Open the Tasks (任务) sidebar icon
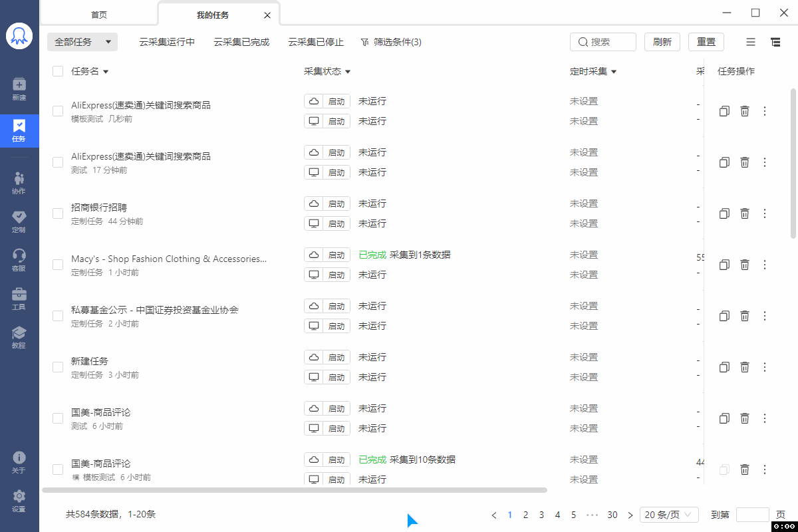Viewport: 798px width, 532px height. 19,130
